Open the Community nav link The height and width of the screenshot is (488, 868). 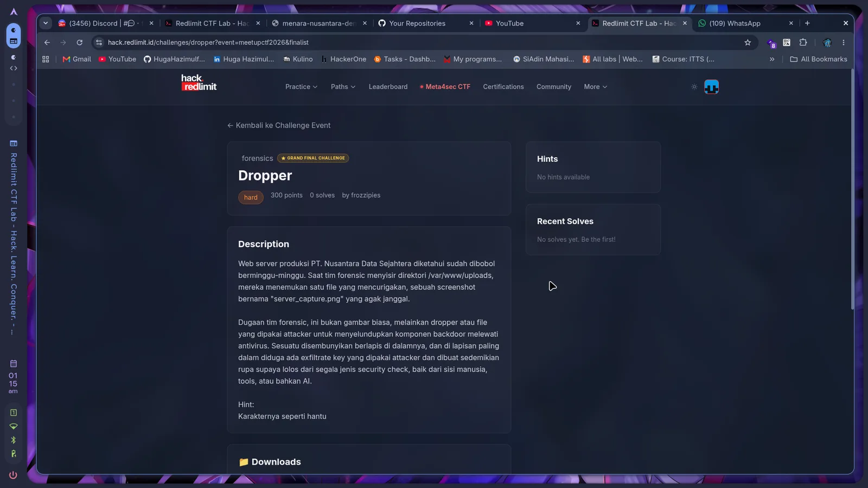point(554,87)
